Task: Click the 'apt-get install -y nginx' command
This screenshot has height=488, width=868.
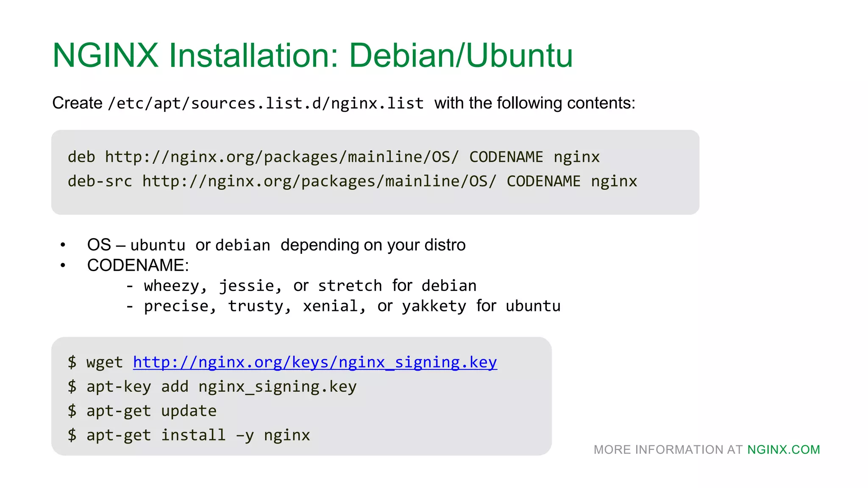Action: (189, 435)
